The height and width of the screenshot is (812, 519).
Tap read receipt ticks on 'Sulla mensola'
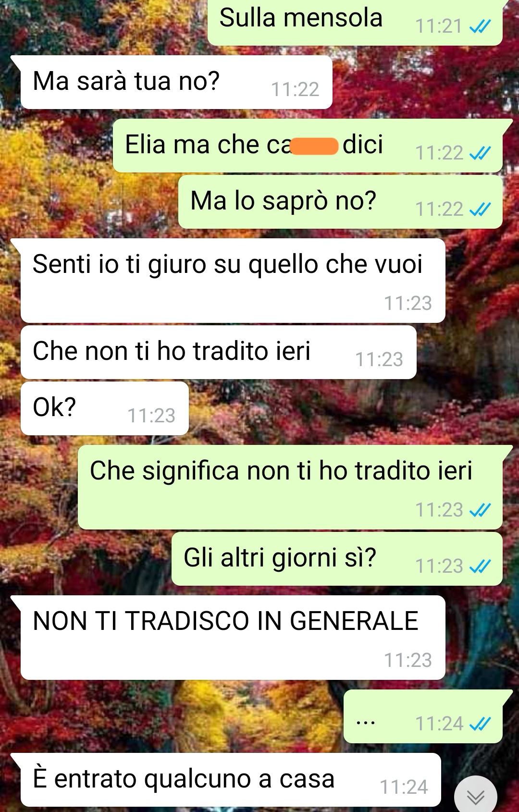click(480, 26)
